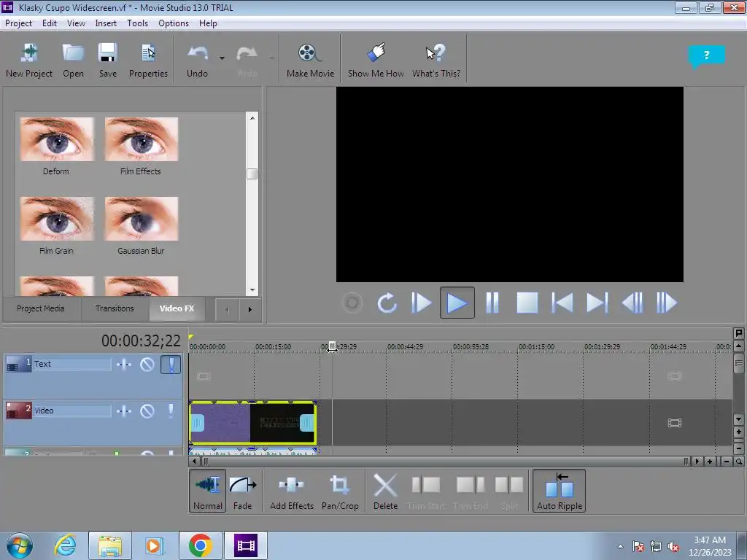Open the View menu

pos(76,23)
